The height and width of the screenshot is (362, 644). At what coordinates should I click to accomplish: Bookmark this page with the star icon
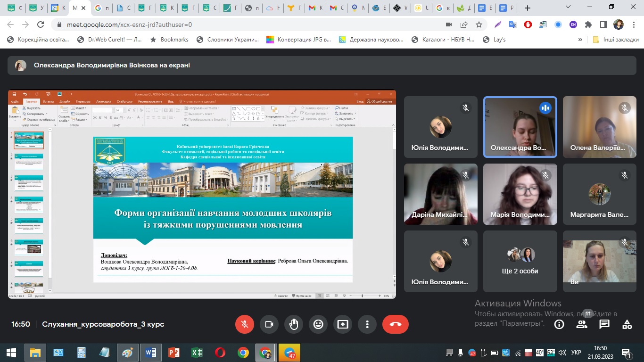coord(479,25)
